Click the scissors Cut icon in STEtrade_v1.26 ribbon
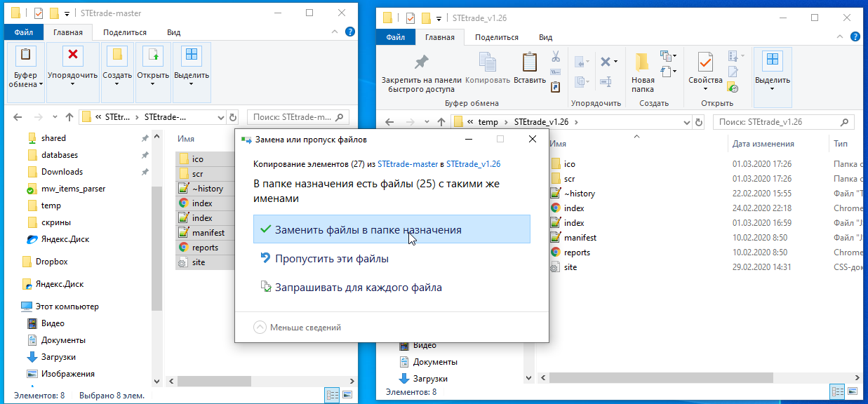The height and width of the screenshot is (404, 868). pos(556,55)
